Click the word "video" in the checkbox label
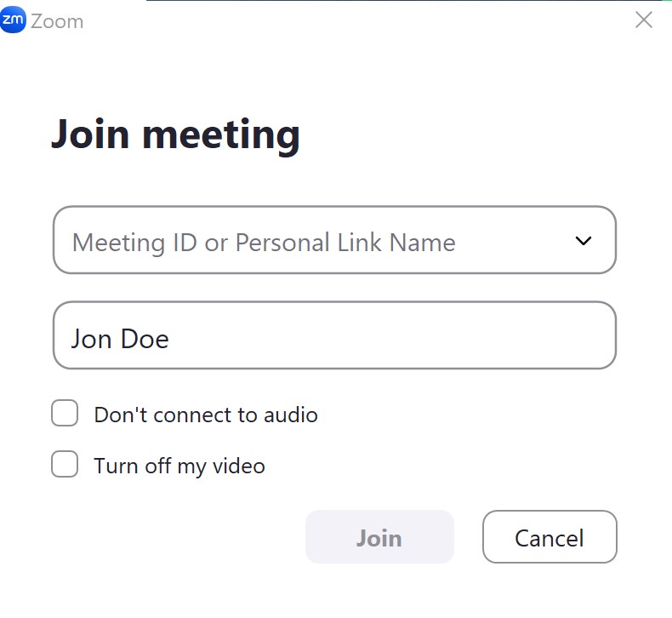This screenshot has height=618, width=672. pyautogui.click(x=240, y=466)
